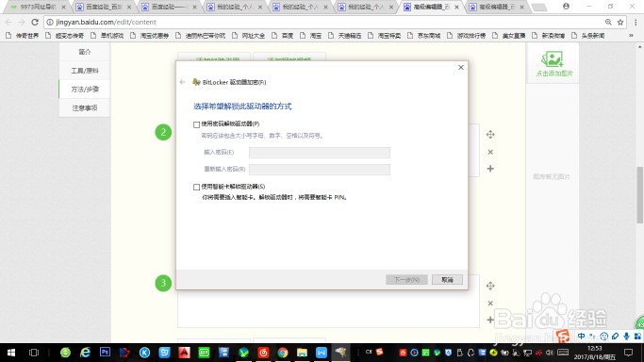This screenshot has width=644, height=362.
Task: Open 头条新闻 bookmark
Action: pos(587,36)
